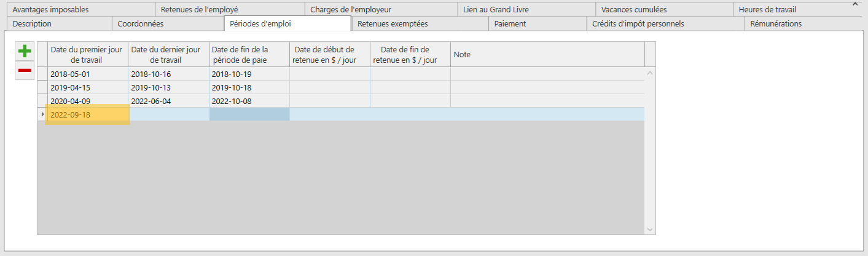Image resolution: width=868 pixels, height=256 pixels.
Task: Click 'Date de fin de retenue' column header
Action: pos(410,55)
